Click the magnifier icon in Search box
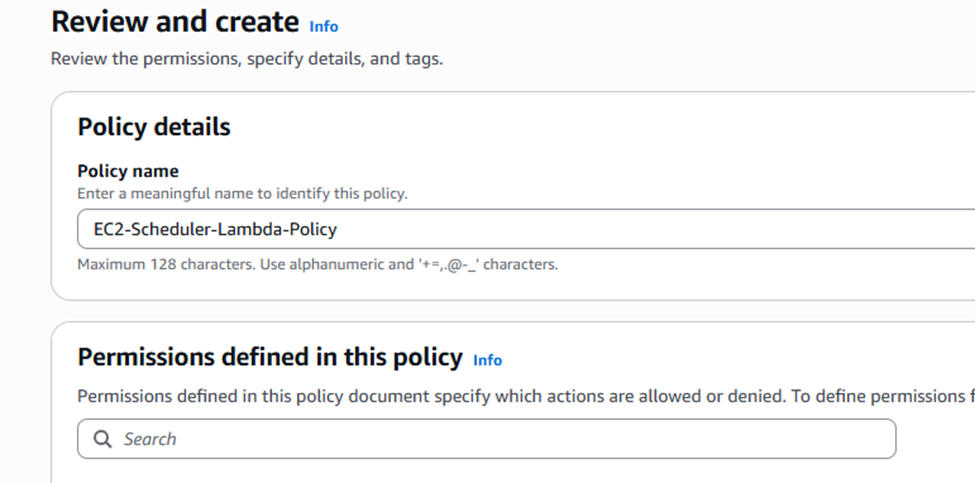 103,439
